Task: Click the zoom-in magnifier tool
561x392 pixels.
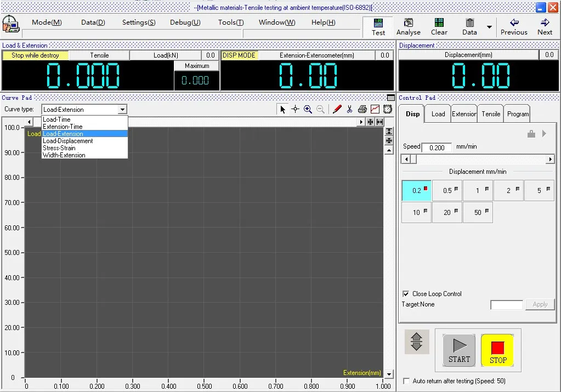Action: point(308,109)
